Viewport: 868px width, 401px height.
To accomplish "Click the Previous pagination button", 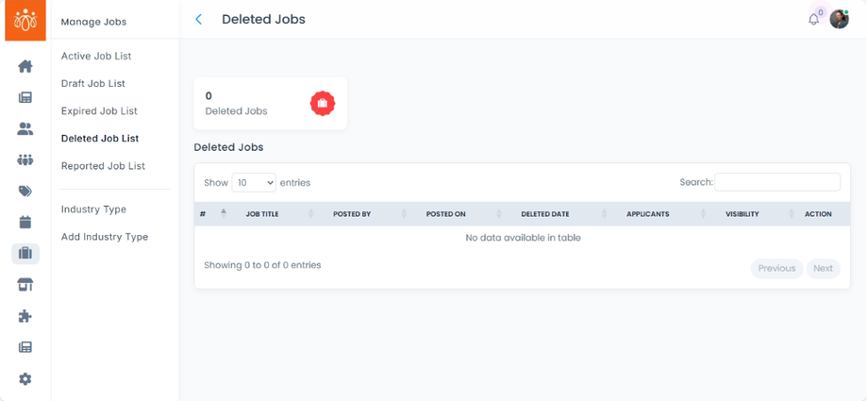I will (776, 268).
